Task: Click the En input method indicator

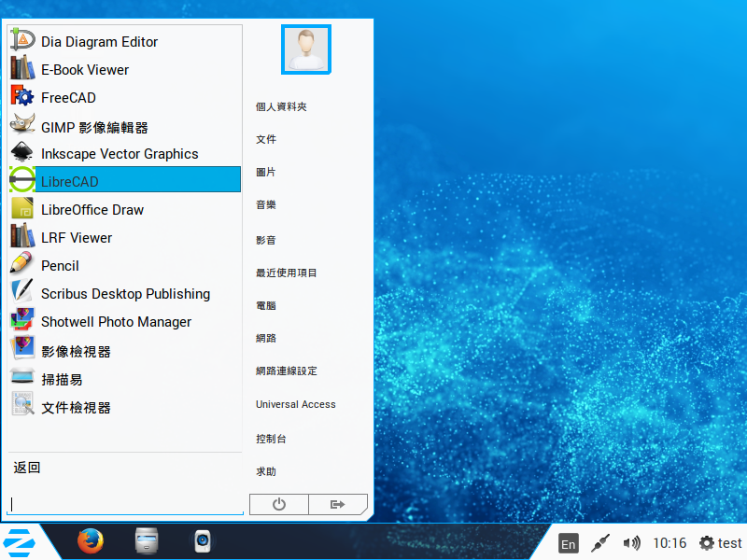Action: 568,543
